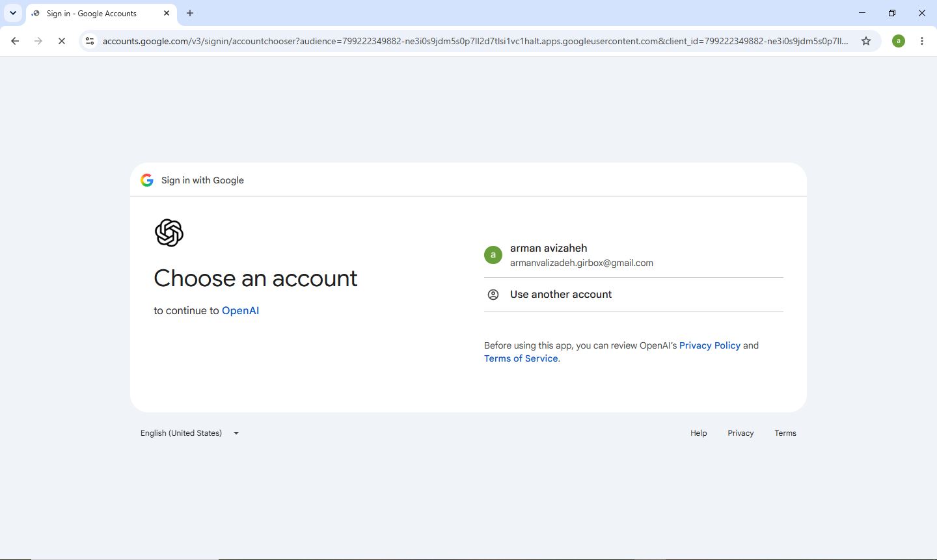Open the Help link in footer
The height and width of the screenshot is (560, 937).
(x=699, y=433)
